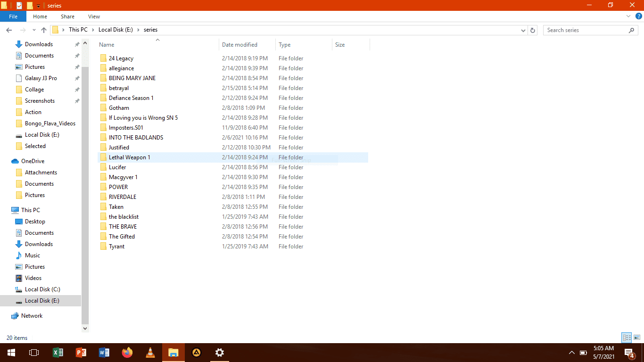The image size is (644, 362).
Task: Click in the Search series field
Action: click(x=586, y=30)
